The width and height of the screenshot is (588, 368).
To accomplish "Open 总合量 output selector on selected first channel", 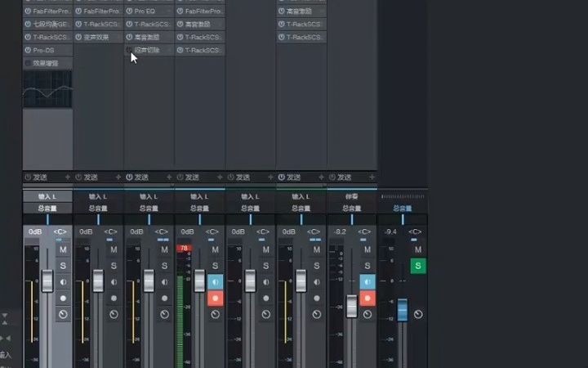I will point(47,208).
